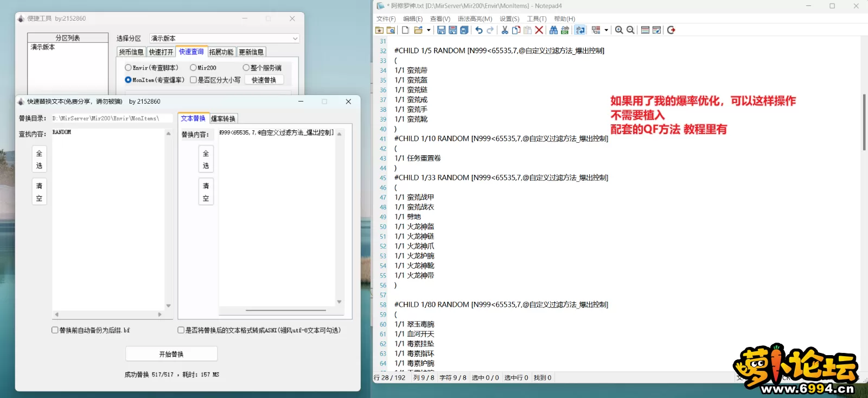Click 清空 beside the replace content box
Viewport: 868px width, 398px height.
pos(206,192)
